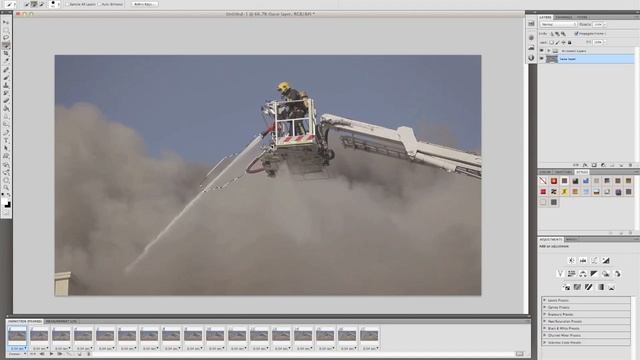This screenshot has height=360, width=640.
Task: Add a Gradient Map adjustment
Action: (x=600, y=287)
